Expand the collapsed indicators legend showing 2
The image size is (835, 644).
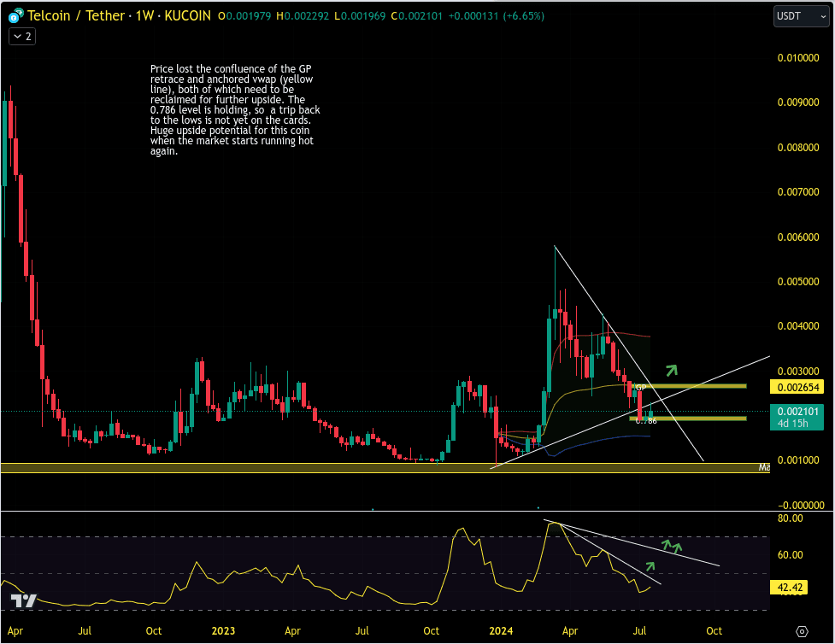click(22, 37)
